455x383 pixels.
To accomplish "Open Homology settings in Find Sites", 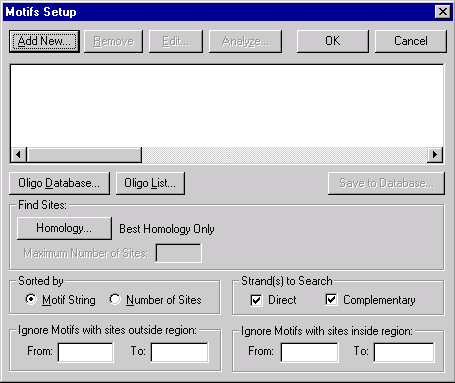I will tap(64, 228).
